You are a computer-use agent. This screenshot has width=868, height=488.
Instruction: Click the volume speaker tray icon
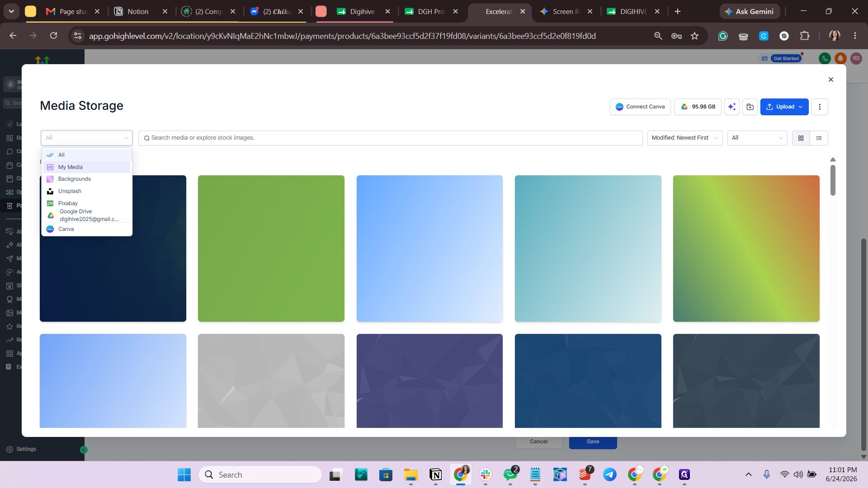coord(798,474)
